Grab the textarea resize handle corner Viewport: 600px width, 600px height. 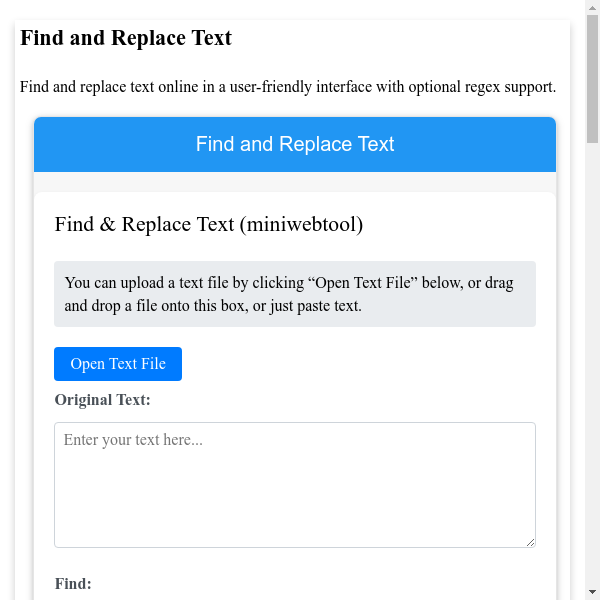point(530,542)
